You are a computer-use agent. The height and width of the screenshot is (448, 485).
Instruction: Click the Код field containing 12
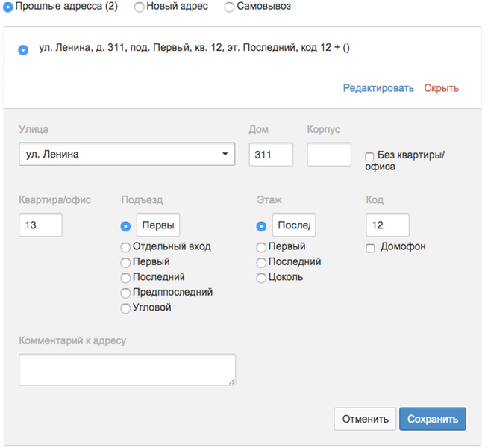[x=387, y=225]
